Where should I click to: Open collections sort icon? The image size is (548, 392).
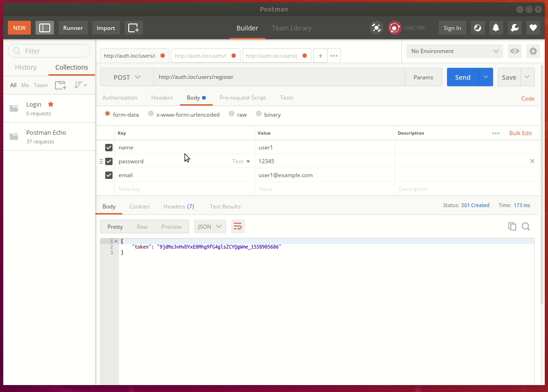click(80, 85)
